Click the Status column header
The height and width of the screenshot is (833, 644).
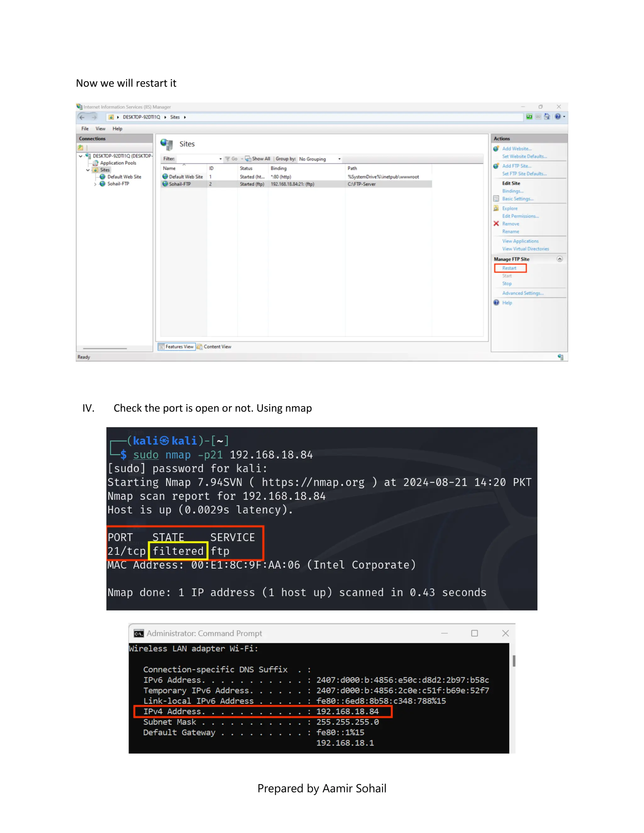click(x=253, y=168)
